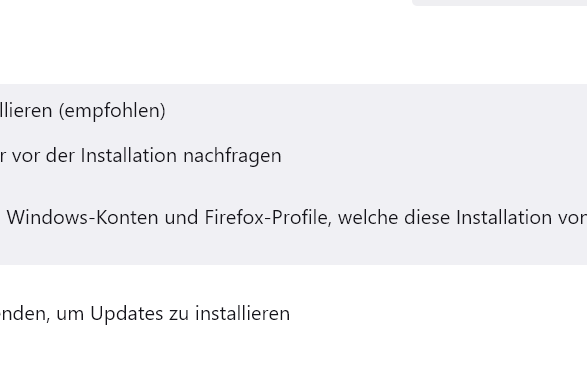Viewport: 587px width, 381px height.
Task: Click the word 'und' in the Windows-Konten note
Action: 181,217
